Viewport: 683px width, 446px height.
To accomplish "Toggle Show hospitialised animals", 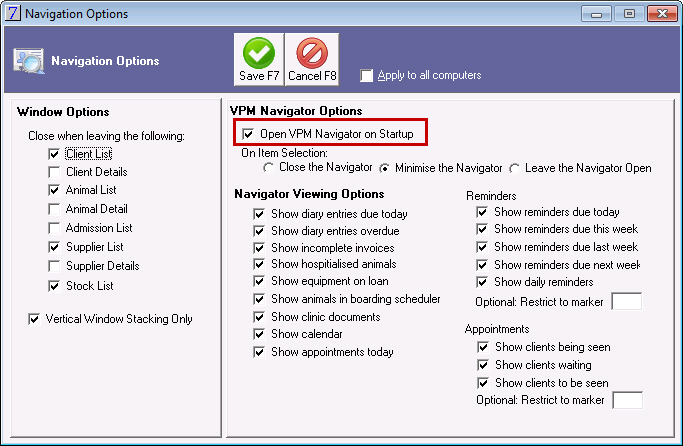I will pos(259,264).
